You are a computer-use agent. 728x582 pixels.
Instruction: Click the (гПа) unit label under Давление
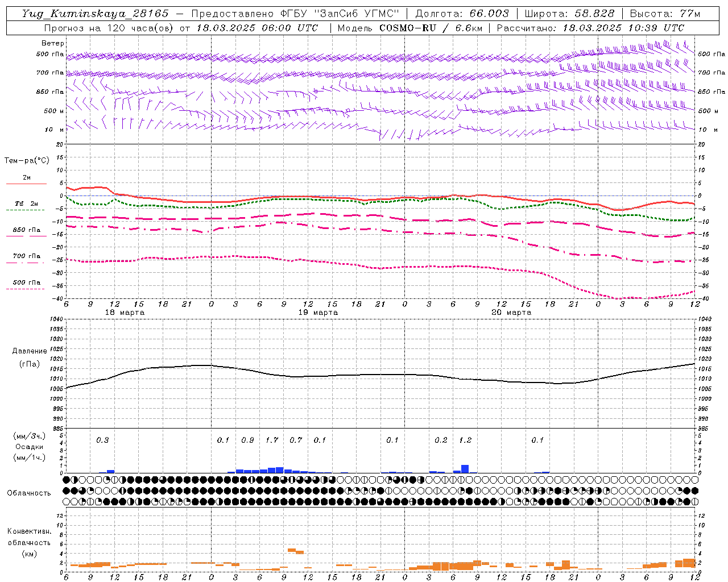tap(29, 364)
